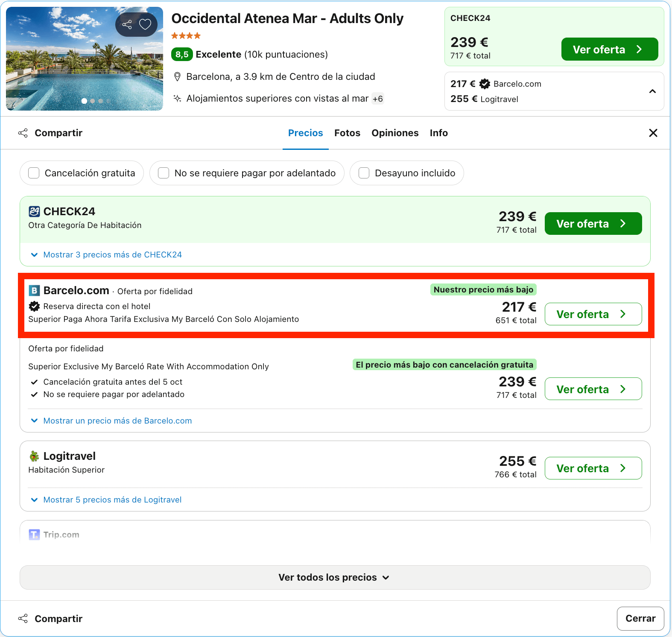This screenshot has height=637, width=672.
Task: Click Cancelación gratuita antes del 5 oct
Action: 113,382
